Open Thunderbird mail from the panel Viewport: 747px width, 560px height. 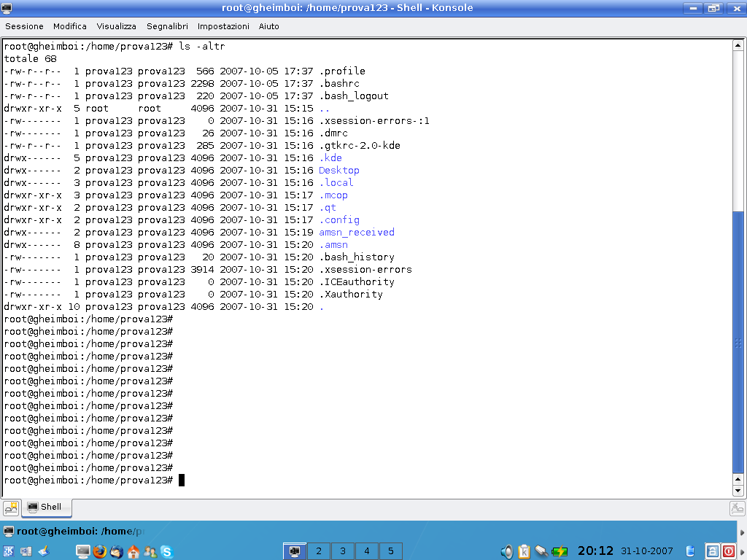pos(116,551)
